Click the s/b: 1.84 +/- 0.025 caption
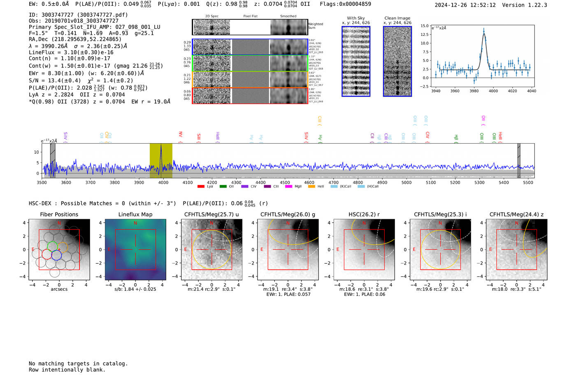This screenshot has width=576, height=392. coord(135,289)
